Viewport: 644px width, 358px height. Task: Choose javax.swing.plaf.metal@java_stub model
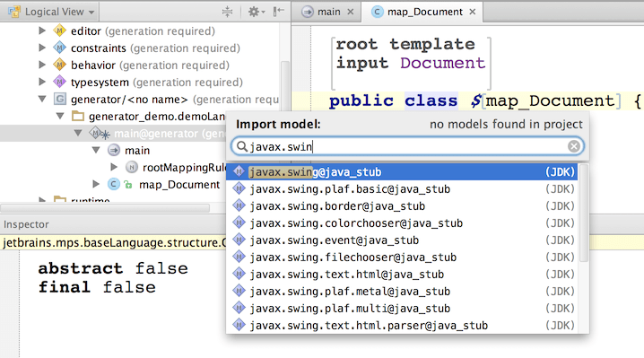click(x=402, y=292)
